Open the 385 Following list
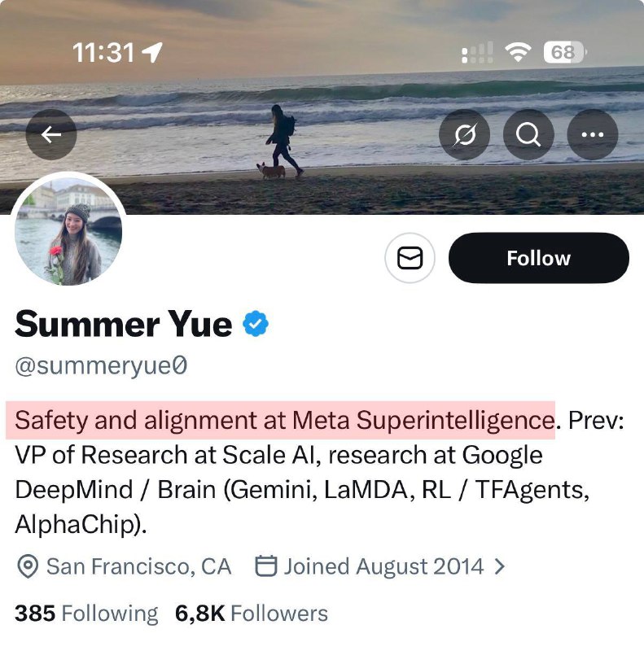 [x=86, y=614]
